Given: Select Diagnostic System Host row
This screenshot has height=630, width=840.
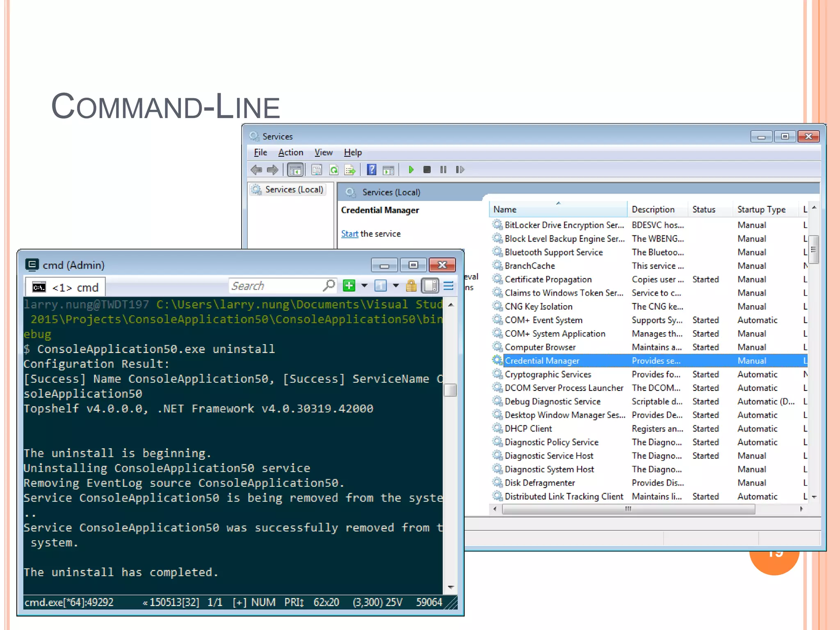Looking at the screenshot, I should coord(650,469).
